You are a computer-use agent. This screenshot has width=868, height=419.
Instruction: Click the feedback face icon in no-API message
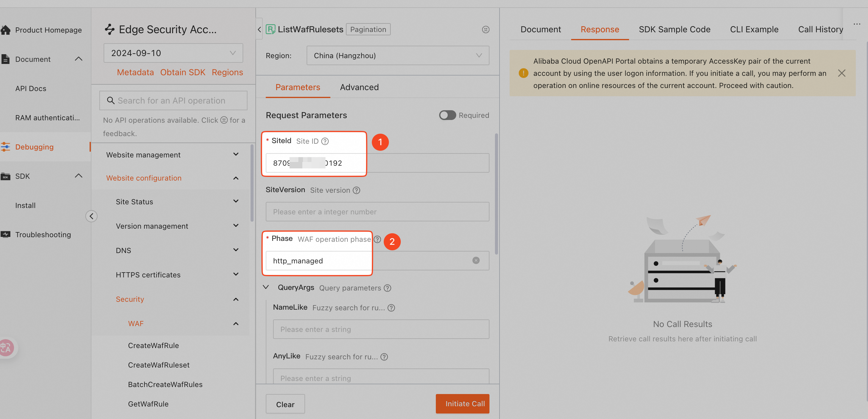[x=224, y=120]
